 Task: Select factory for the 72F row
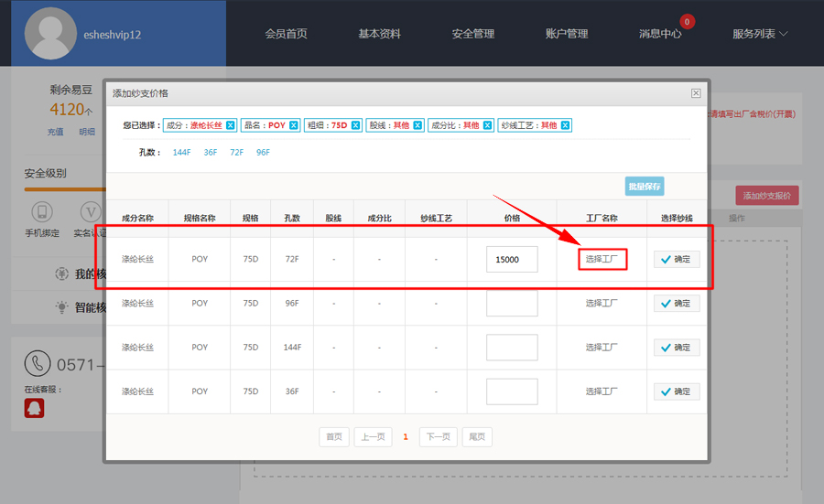point(602,259)
